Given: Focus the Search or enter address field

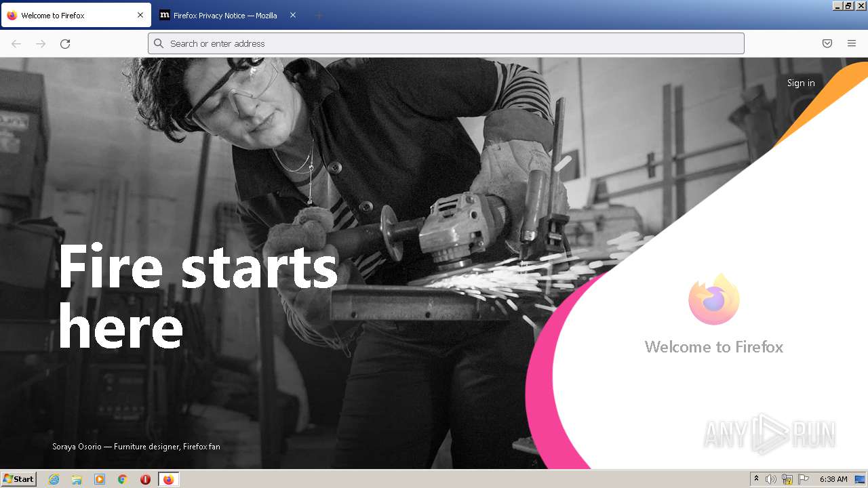Looking at the screenshot, I should pyautogui.click(x=446, y=43).
